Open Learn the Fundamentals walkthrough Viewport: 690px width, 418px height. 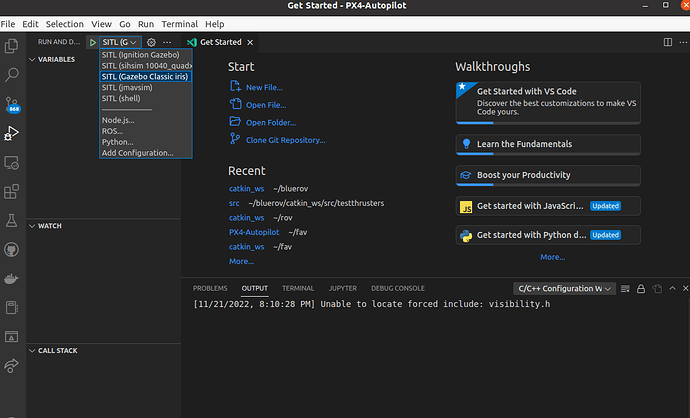(x=548, y=145)
